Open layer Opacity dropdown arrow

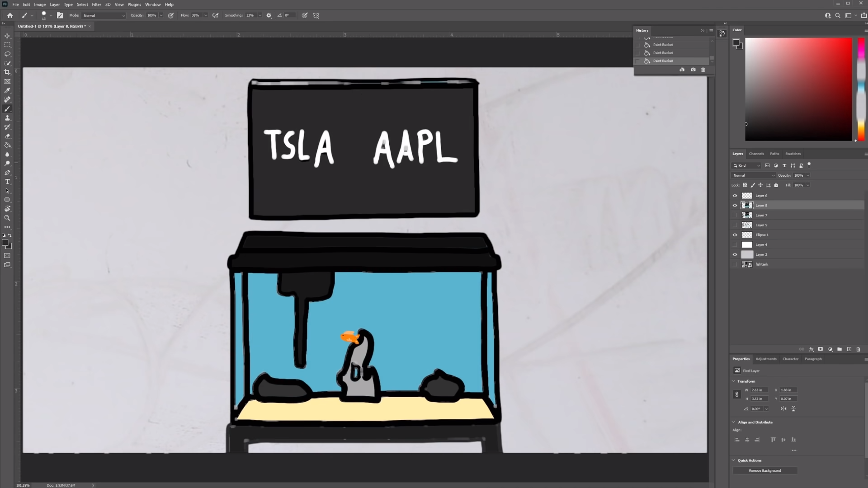pos(808,175)
